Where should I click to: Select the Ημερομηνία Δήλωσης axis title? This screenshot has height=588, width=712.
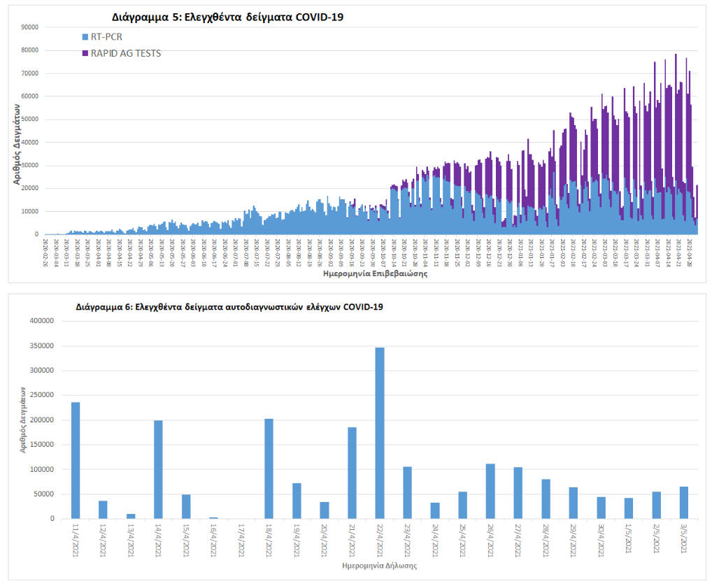click(x=379, y=565)
